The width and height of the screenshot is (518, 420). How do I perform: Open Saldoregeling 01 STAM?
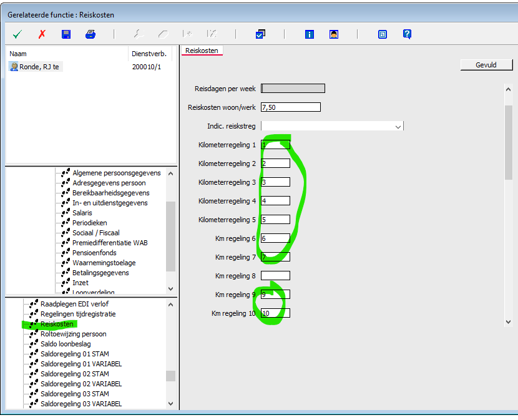[x=75, y=354]
